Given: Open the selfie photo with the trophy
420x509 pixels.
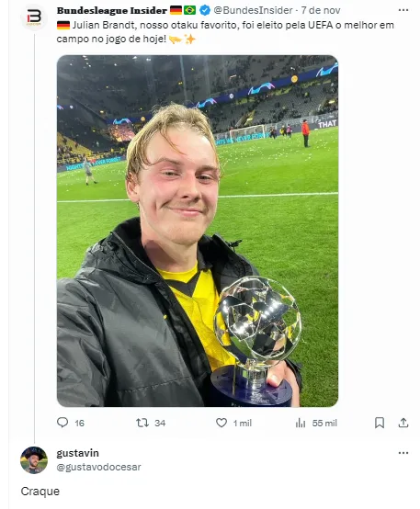Looking at the screenshot, I should (x=198, y=231).
